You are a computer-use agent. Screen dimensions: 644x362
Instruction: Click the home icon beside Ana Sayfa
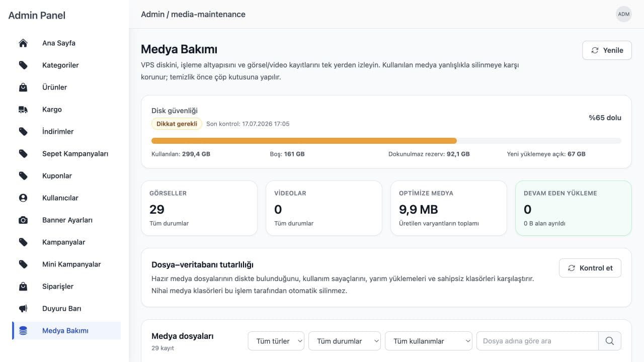23,43
